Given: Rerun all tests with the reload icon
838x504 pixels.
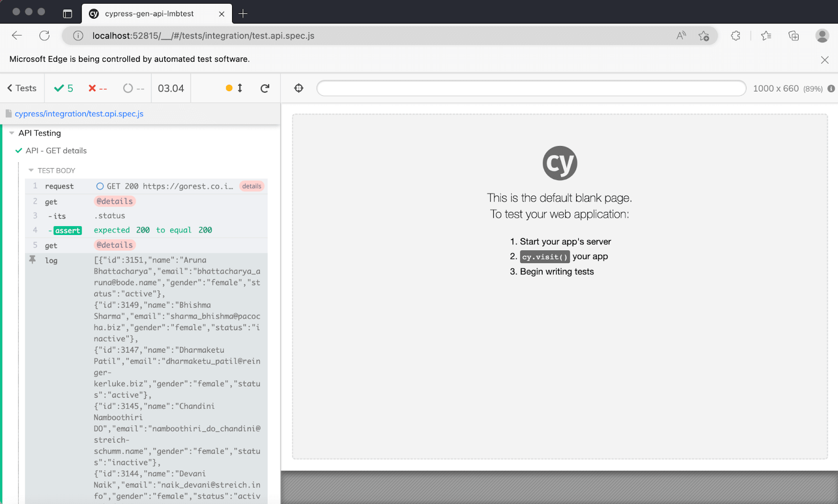Looking at the screenshot, I should point(265,88).
